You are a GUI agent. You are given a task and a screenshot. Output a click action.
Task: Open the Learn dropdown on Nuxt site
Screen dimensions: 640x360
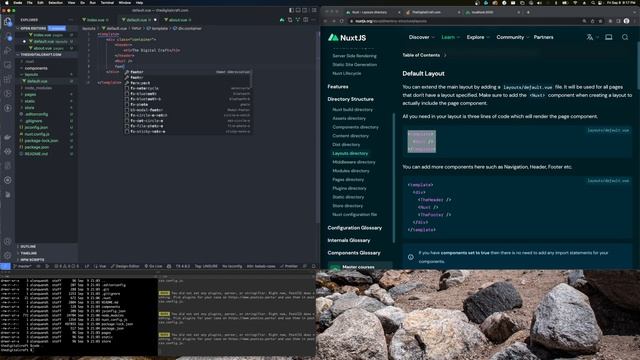click(451, 37)
